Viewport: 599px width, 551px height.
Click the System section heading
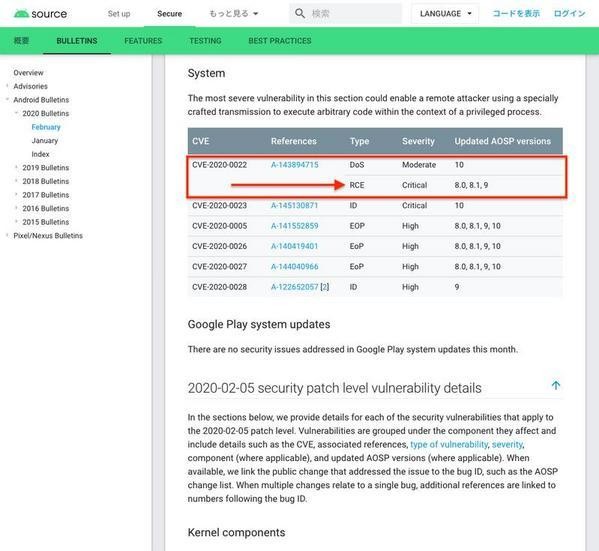click(x=206, y=73)
